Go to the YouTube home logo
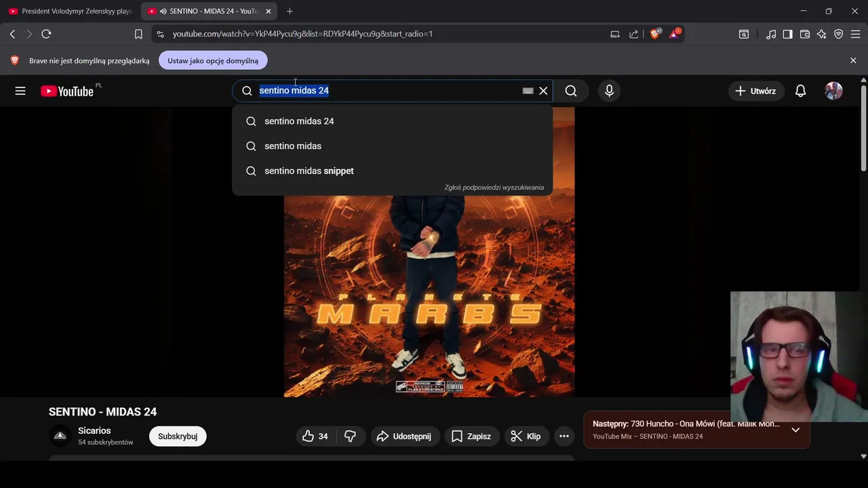 pyautogui.click(x=67, y=91)
